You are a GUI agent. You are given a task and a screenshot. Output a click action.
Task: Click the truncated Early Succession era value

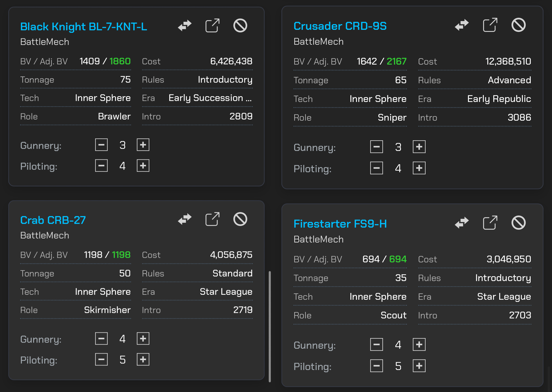(210, 98)
